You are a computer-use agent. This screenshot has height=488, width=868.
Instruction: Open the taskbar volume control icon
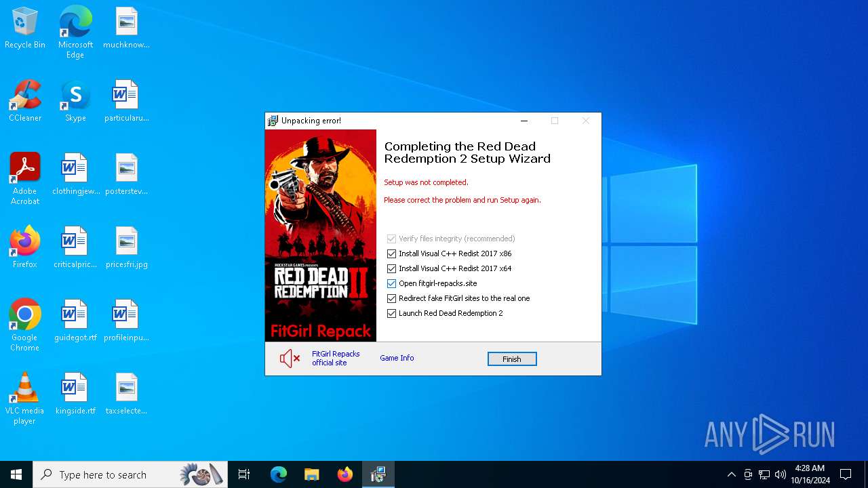coord(781,474)
